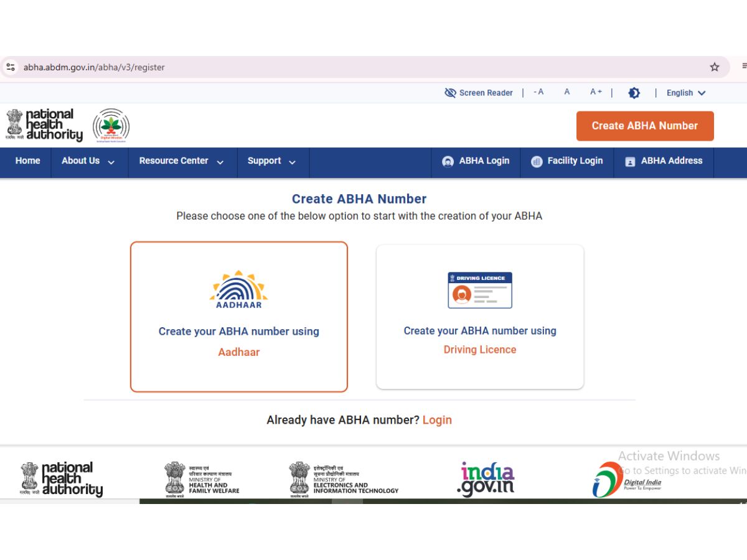Toggle the Screen Reader option
This screenshot has width=747, height=560.
[x=479, y=93]
